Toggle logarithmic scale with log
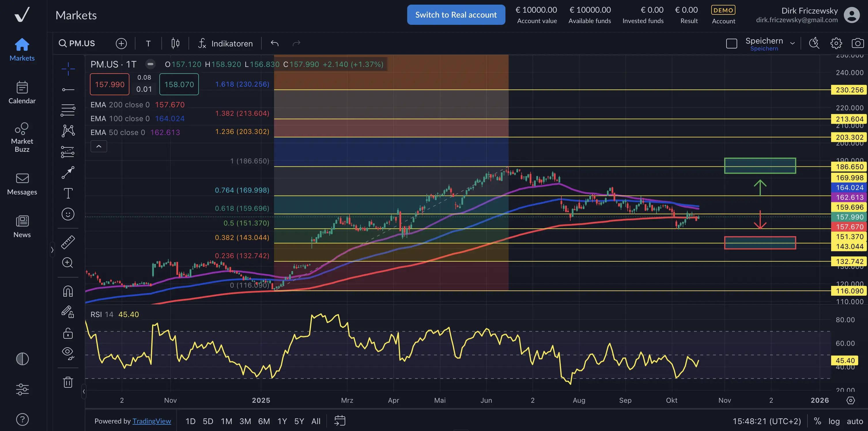 click(834, 421)
